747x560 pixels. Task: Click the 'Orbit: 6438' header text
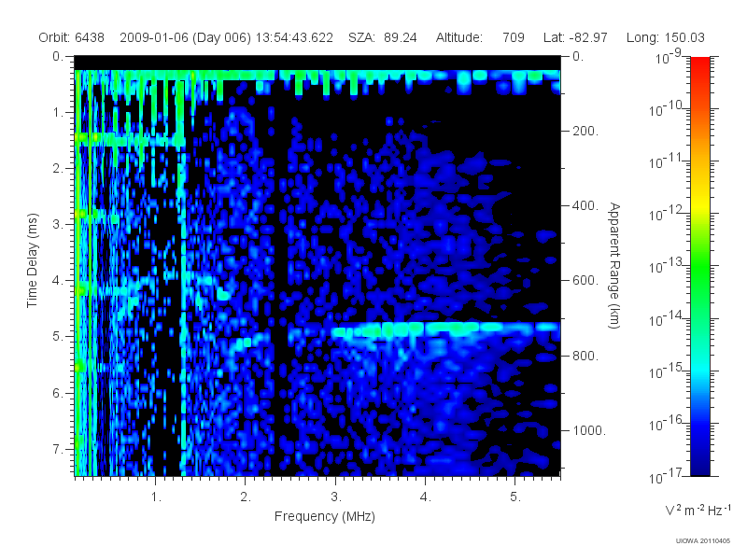pos(72,37)
